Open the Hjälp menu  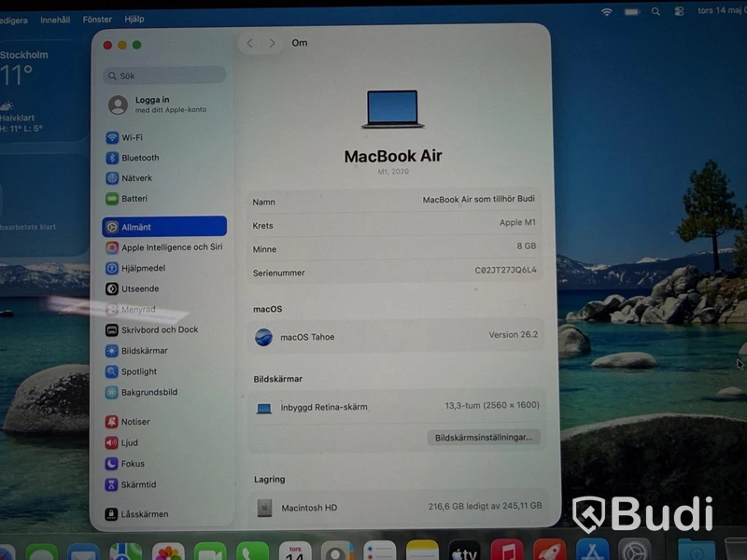[134, 19]
